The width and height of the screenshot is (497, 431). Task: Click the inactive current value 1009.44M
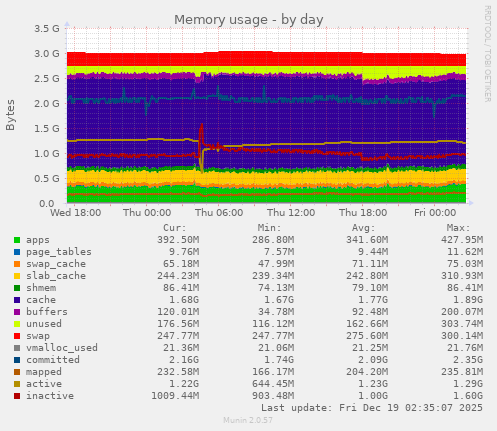pyautogui.click(x=175, y=396)
